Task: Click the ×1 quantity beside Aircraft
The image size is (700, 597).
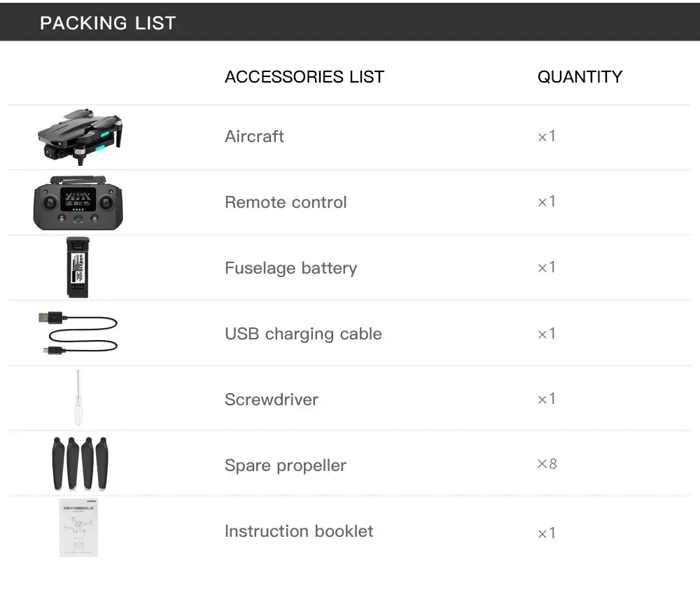Action: coord(546,136)
